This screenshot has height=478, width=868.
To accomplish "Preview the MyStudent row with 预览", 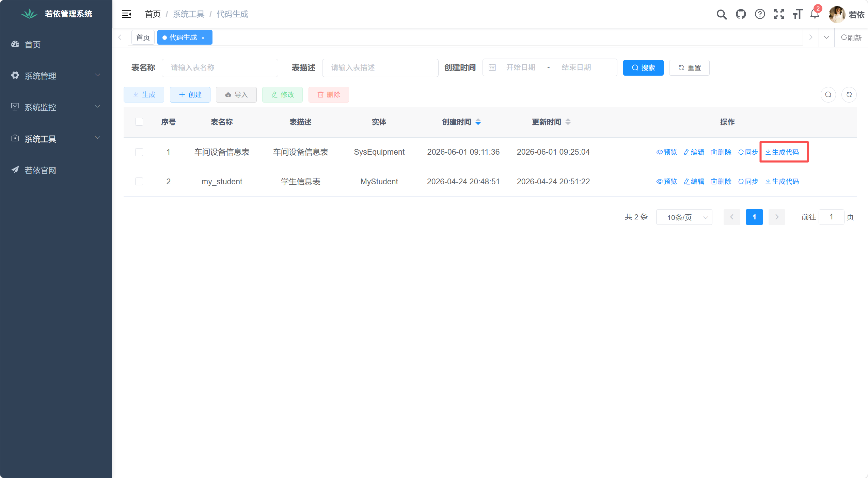I will 666,182.
